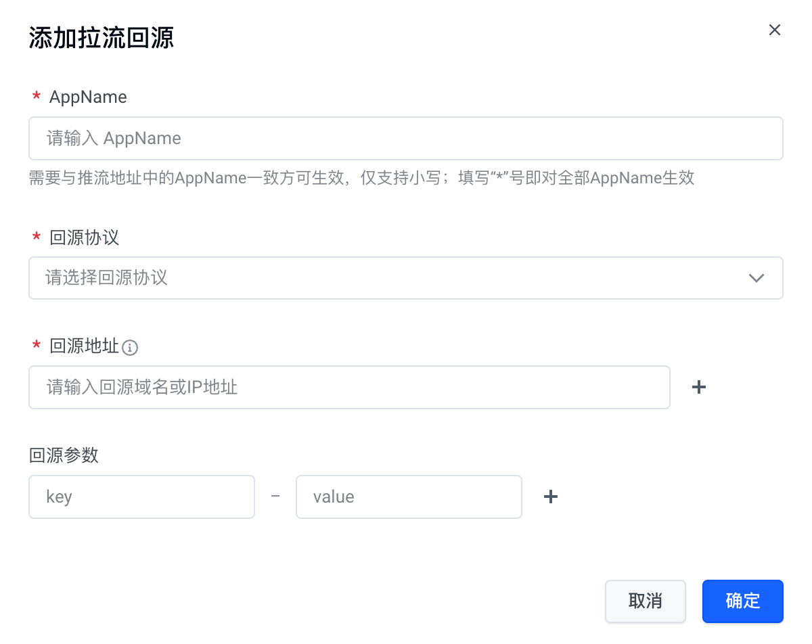Click the AppName field label
This screenshot has width=812, height=644.
[88, 97]
